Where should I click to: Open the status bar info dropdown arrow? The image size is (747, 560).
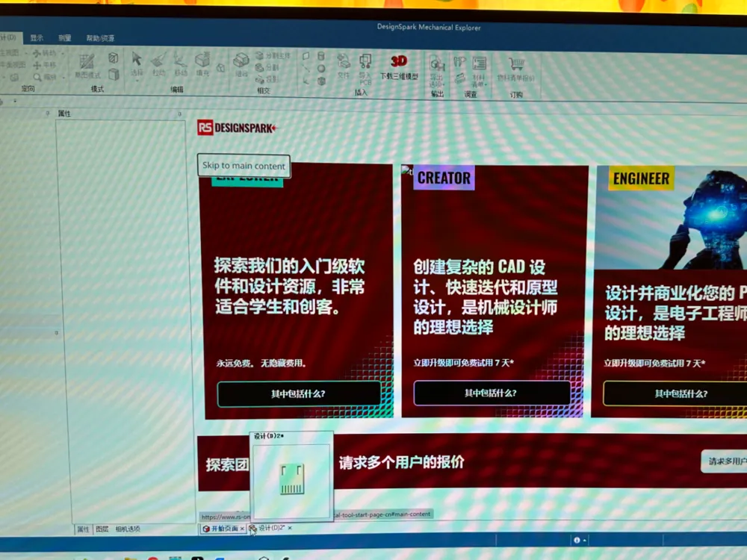coord(585,540)
